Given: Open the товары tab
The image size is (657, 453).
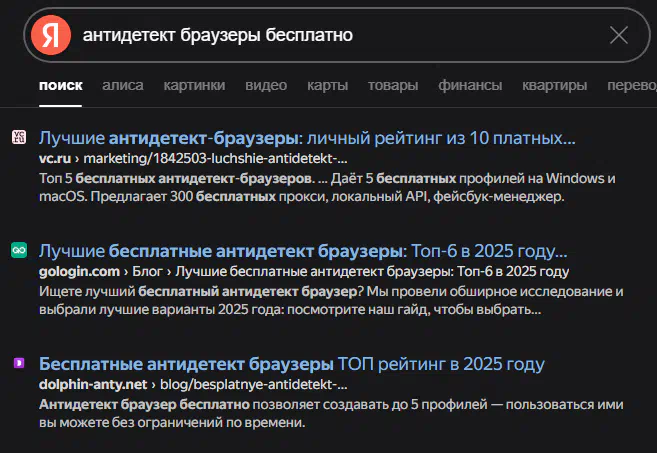Looking at the screenshot, I should [x=393, y=85].
